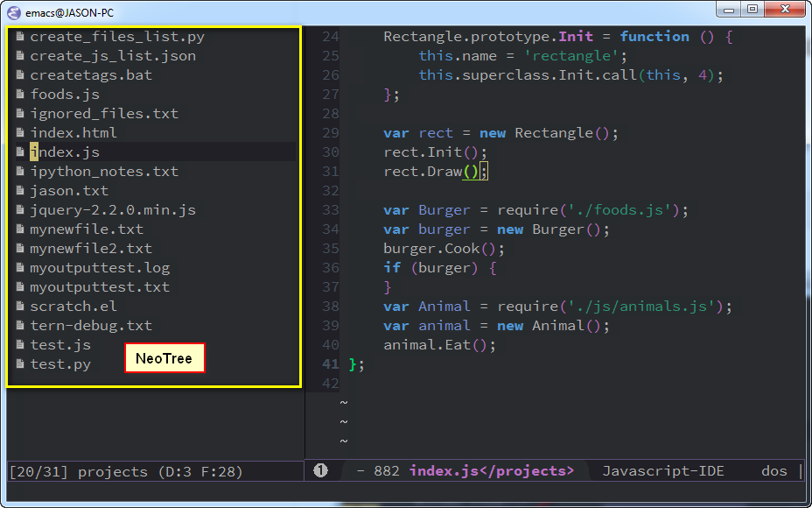The image size is (812, 508).
Task: Click the 882 buffer size in mode line
Action: 387,470
